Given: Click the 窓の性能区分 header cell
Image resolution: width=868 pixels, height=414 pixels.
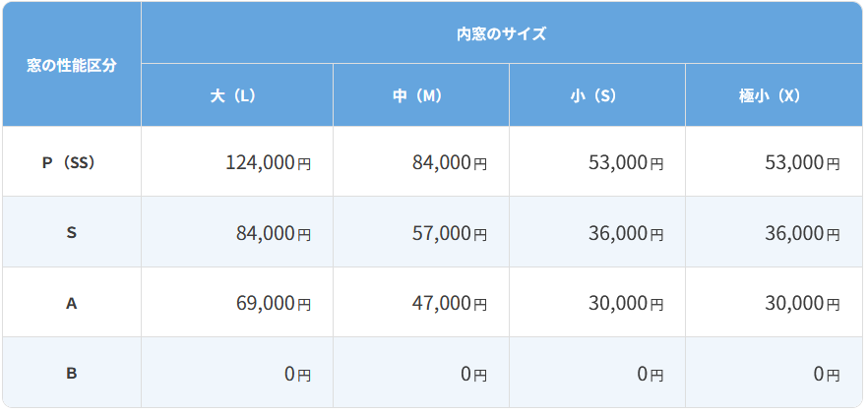Looking at the screenshot, I should (x=72, y=64).
